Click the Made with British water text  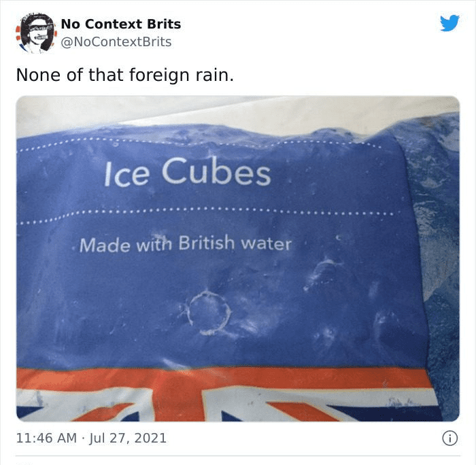186,244
